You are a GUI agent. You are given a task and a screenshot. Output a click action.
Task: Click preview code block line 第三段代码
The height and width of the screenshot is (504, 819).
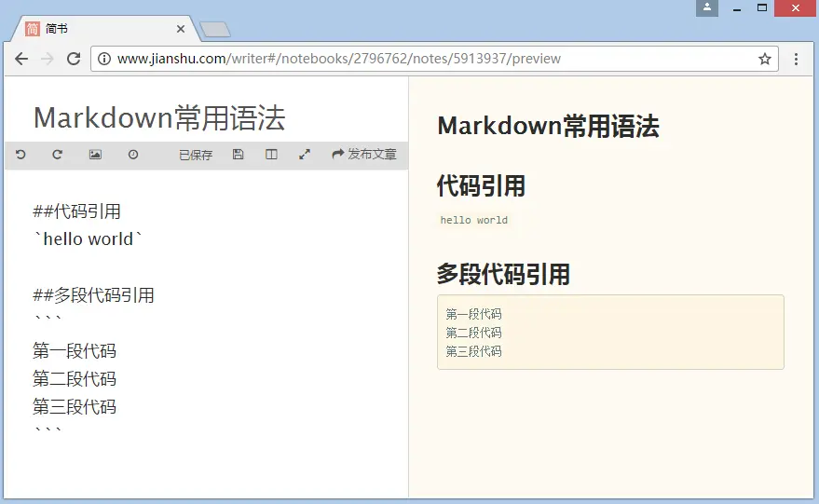pyautogui.click(x=473, y=351)
